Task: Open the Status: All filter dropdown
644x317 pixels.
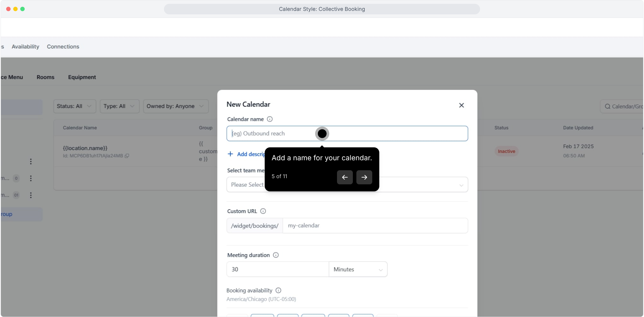Action: point(75,106)
